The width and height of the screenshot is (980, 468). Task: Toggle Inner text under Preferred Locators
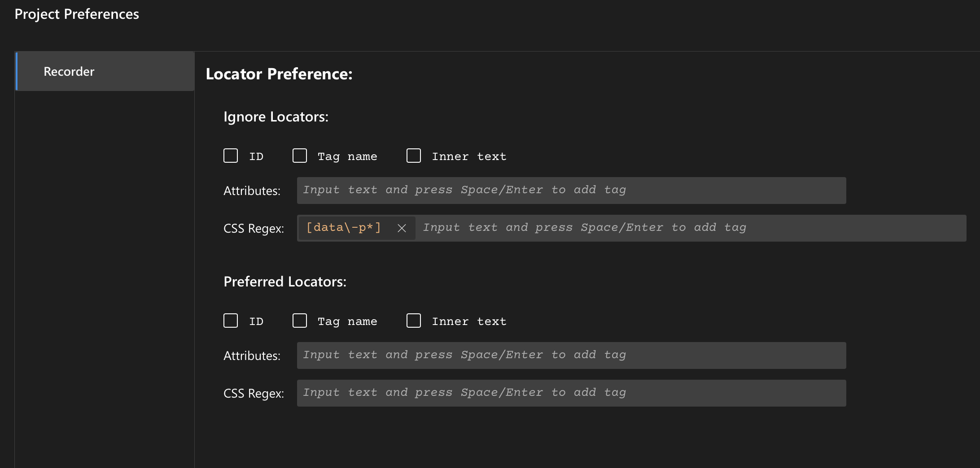click(414, 321)
